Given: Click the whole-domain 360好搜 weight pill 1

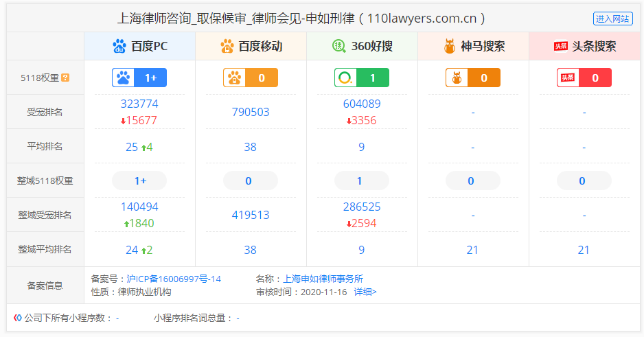Looking at the screenshot, I should [362, 181].
